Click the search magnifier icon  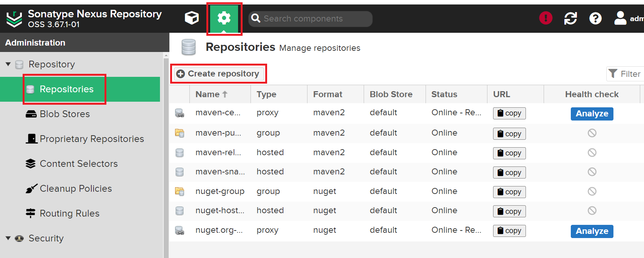coord(255,18)
